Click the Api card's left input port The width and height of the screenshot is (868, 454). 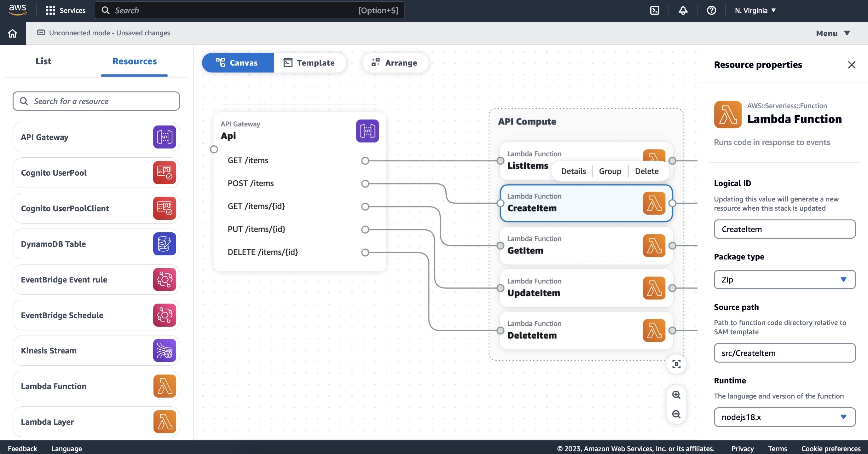[214, 149]
